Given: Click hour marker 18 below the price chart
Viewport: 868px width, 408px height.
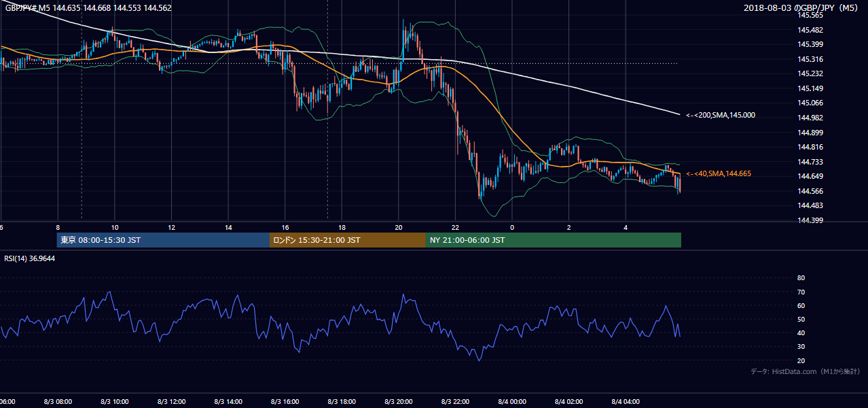Looking at the screenshot, I should pos(342,227).
